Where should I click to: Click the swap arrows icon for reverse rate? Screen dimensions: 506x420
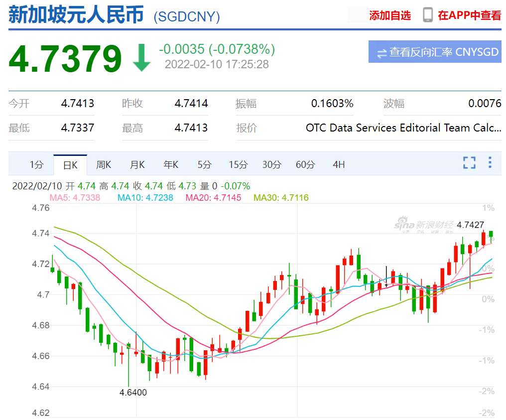click(x=381, y=53)
